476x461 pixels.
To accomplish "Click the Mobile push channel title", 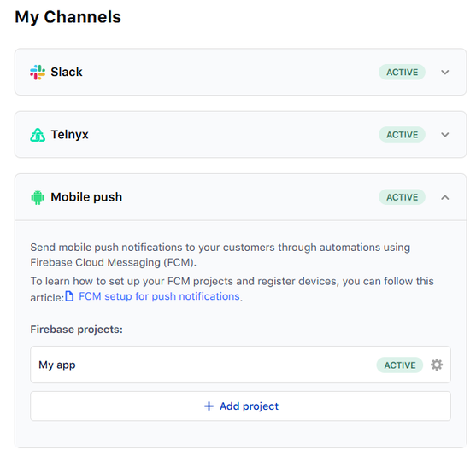I will coord(86,197).
